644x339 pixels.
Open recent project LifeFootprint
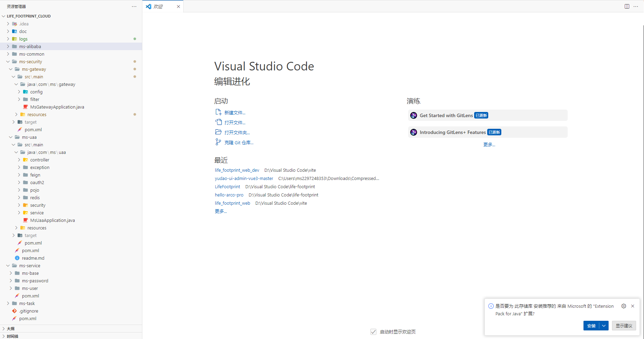[227, 187]
